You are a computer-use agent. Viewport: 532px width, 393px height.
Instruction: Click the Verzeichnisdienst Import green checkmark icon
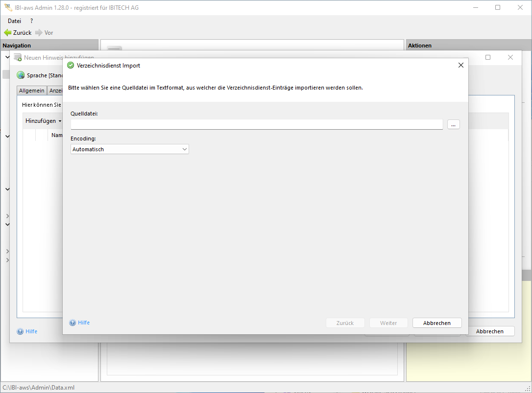pos(71,65)
